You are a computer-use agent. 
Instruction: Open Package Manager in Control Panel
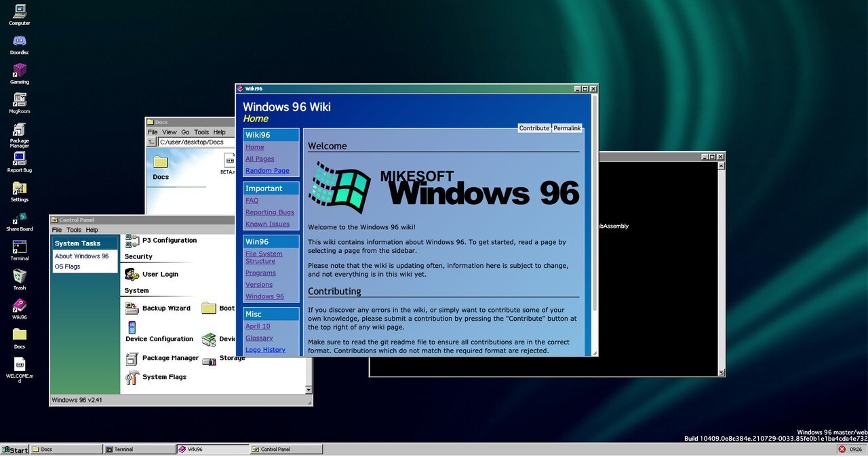tap(132, 358)
